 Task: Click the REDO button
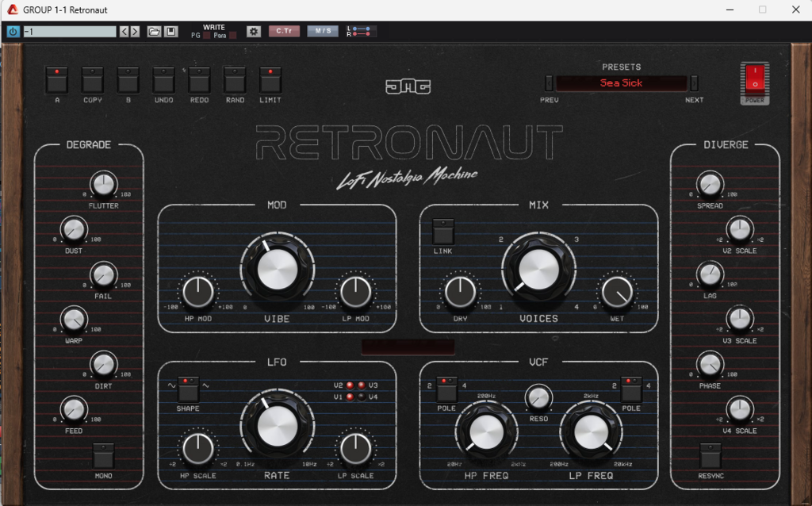199,80
